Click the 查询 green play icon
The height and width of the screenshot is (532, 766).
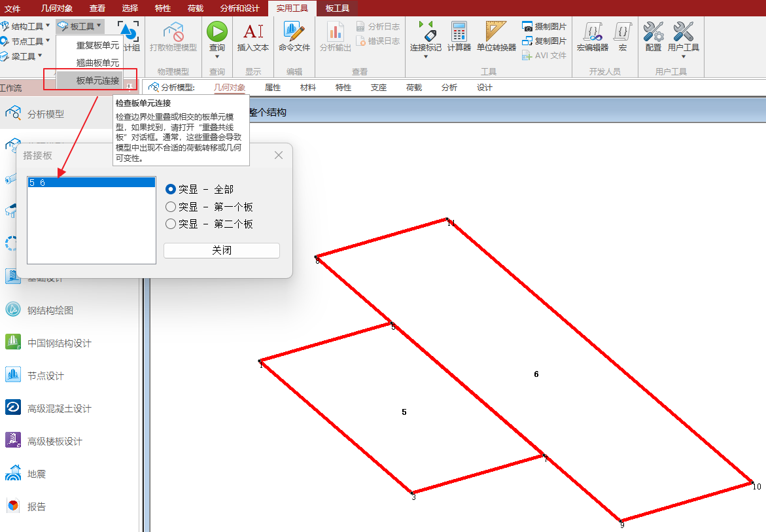(x=217, y=31)
